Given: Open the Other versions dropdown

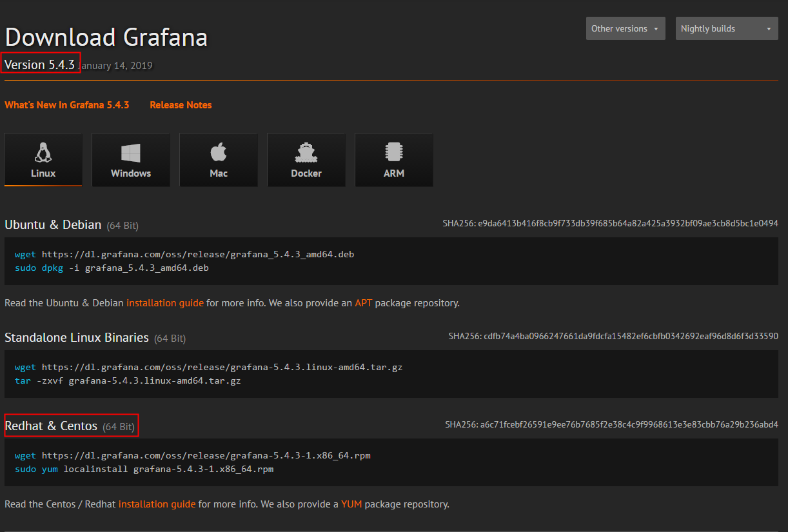Looking at the screenshot, I should tap(625, 28).
